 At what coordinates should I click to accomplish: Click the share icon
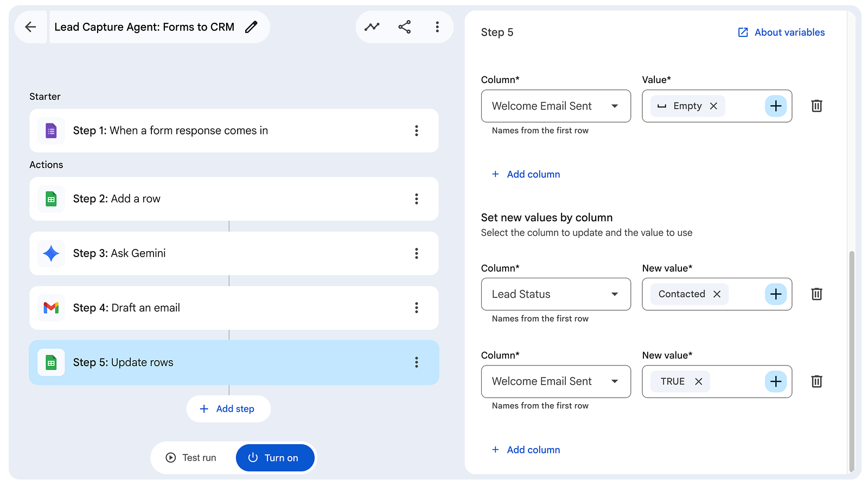click(405, 27)
